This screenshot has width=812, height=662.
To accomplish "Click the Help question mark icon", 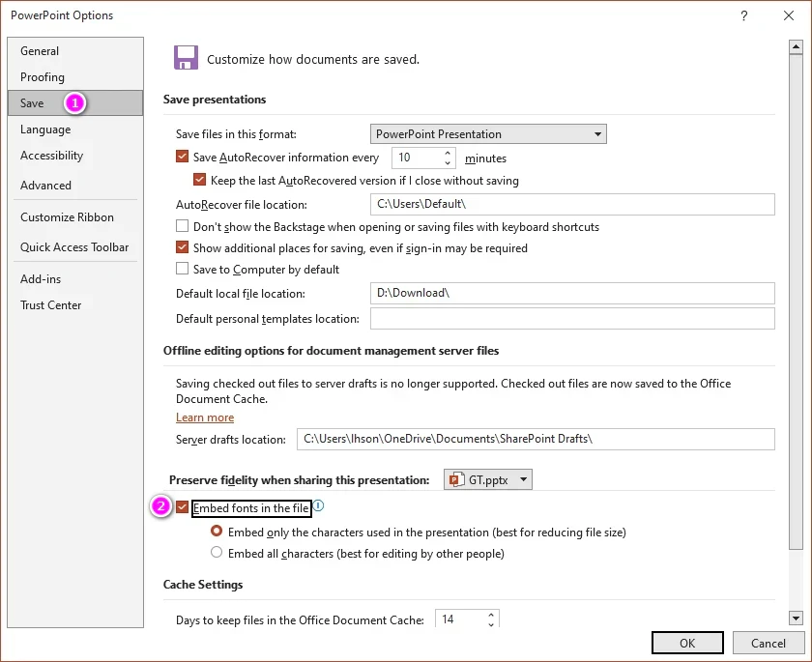I will 743,16.
